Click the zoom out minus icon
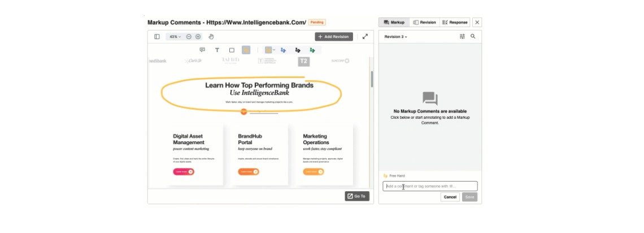 tap(189, 37)
